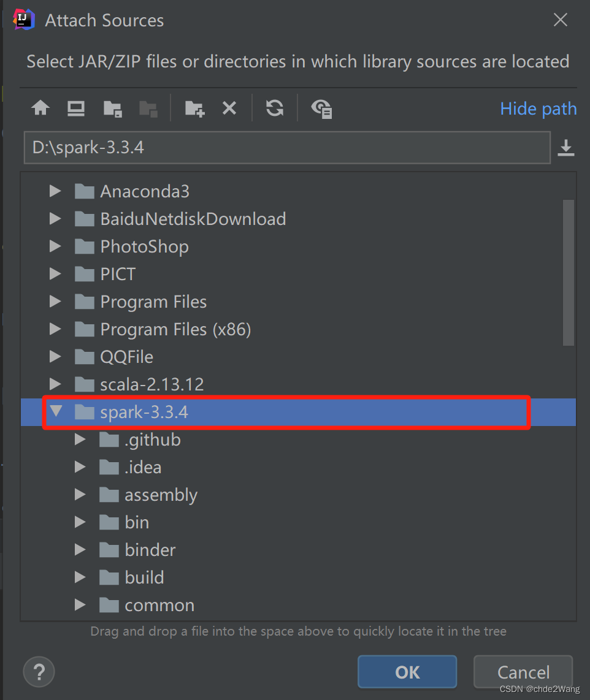
Task: Expand the common folder
Action: pos(80,605)
